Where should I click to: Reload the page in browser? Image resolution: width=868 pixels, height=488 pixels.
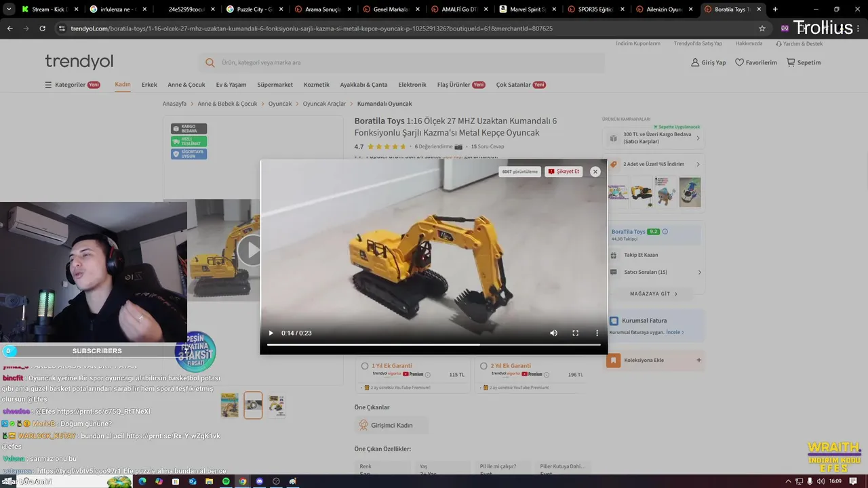tap(42, 28)
